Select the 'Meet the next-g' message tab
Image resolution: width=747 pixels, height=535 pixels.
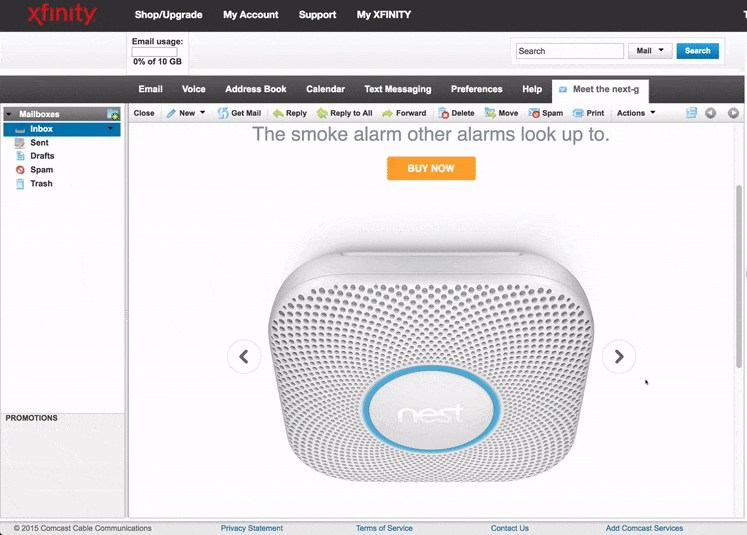600,90
